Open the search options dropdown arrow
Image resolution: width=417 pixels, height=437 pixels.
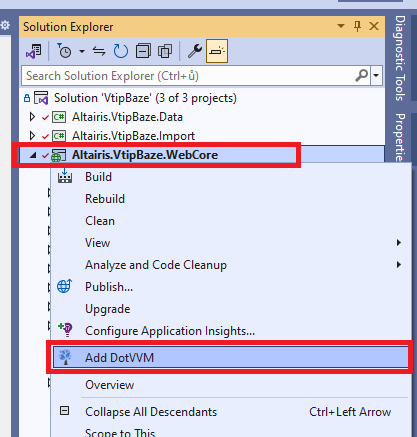pyautogui.click(x=376, y=76)
